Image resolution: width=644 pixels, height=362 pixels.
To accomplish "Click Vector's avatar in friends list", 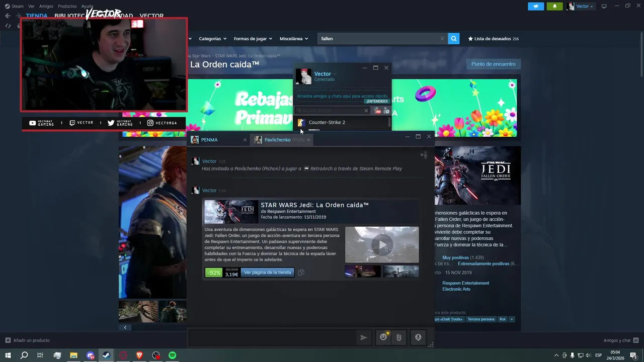I will [x=303, y=76].
